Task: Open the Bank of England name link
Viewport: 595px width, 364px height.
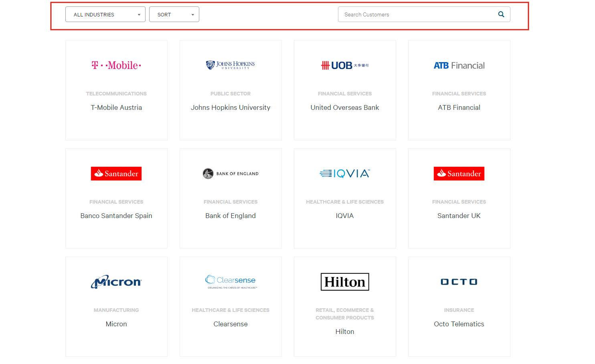Action: pos(231,216)
